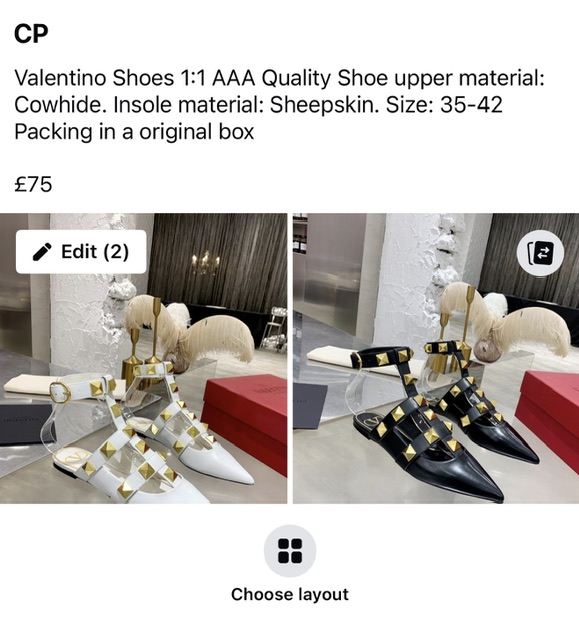Click the gold buckle on the white shoe strap

(60, 392)
